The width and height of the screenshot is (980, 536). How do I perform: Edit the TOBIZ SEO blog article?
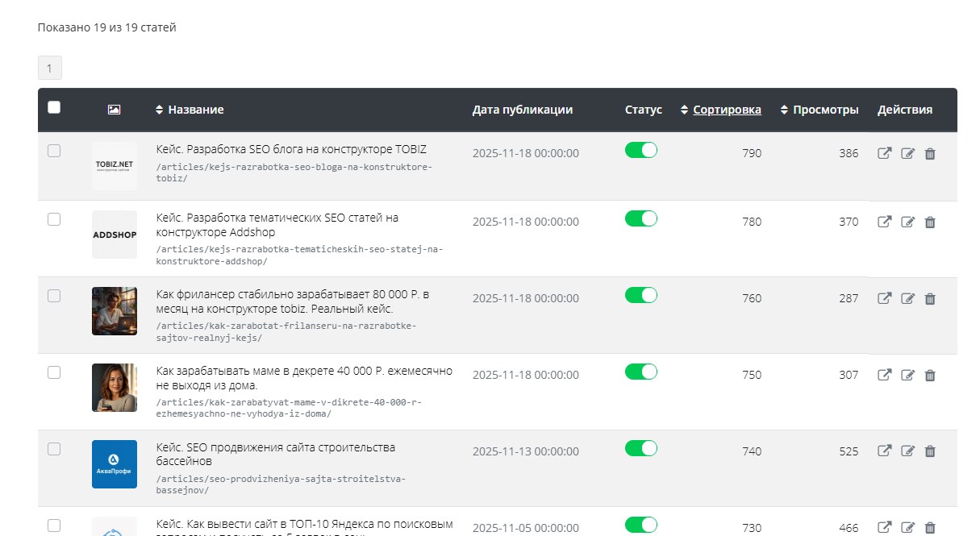click(907, 153)
